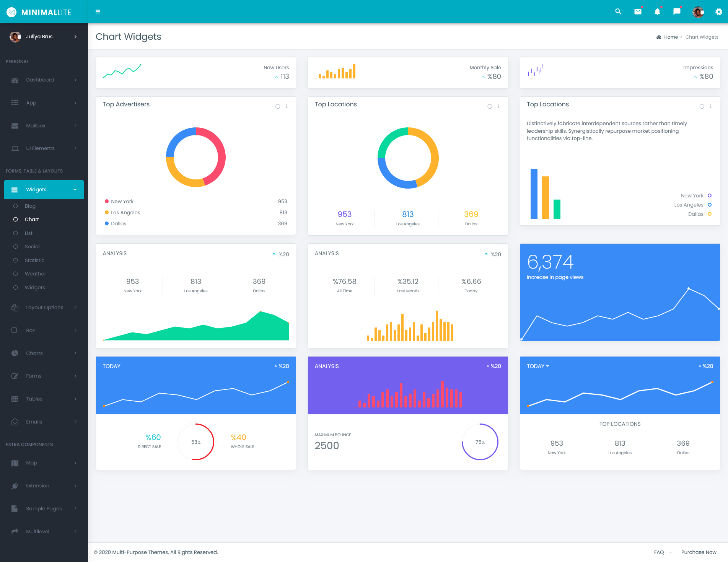The width and height of the screenshot is (728, 562).
Task: Open the Chart item in the Widgets submenu
Action: click(x=32, y=220)
